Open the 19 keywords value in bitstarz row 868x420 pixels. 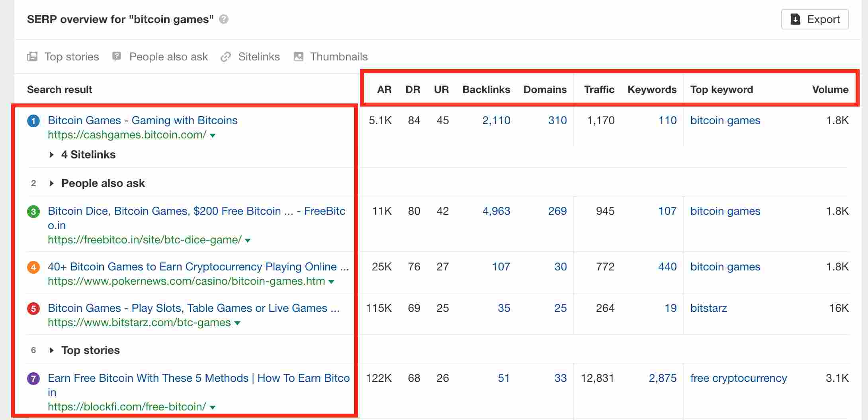click(x=671, y=308)
